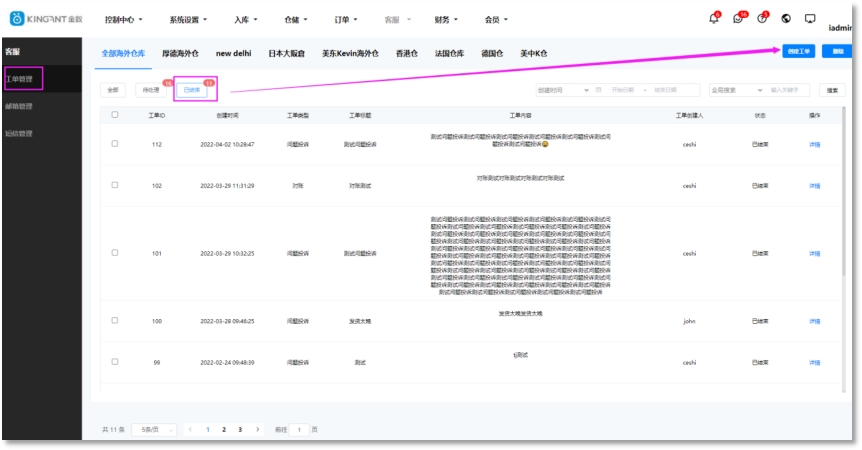Open the chat messages icon

(738, 19)
